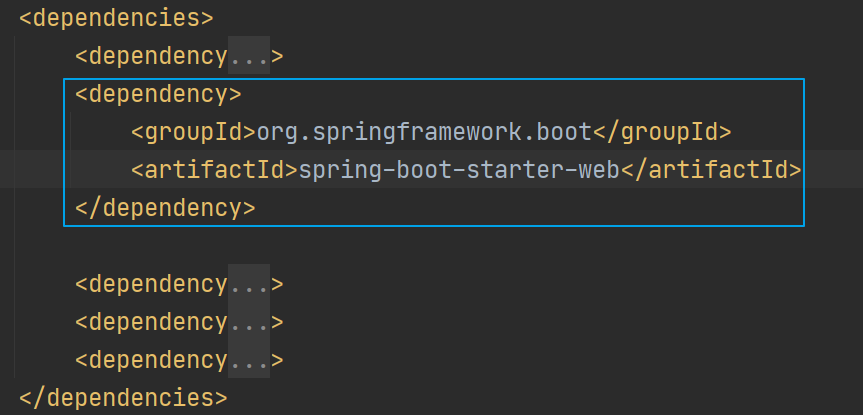
Task: Click the opening <artifactId> tag
Action: pos(215,170)
